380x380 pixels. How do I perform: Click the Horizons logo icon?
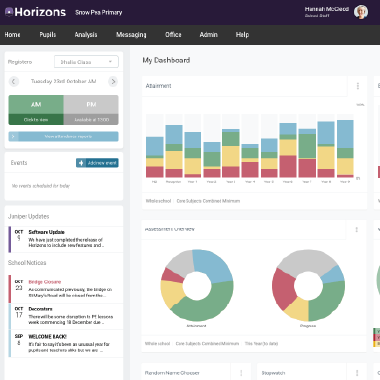tap(9, 12)
